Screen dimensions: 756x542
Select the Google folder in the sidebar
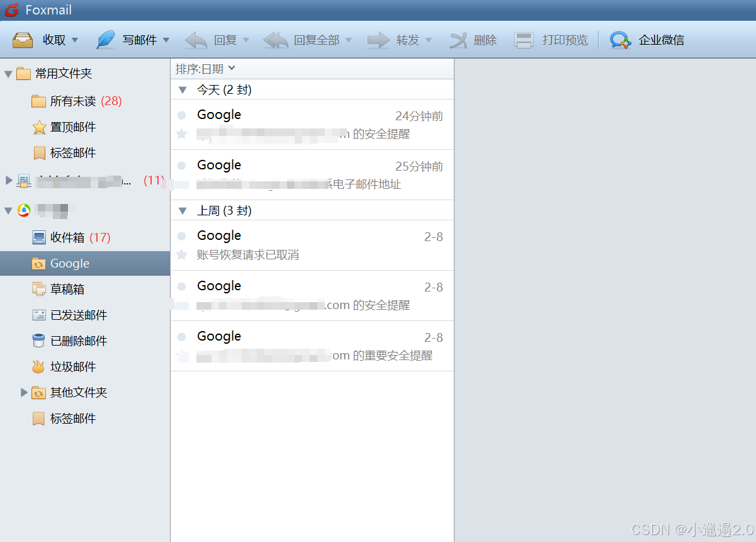click(x=85, y=263)
